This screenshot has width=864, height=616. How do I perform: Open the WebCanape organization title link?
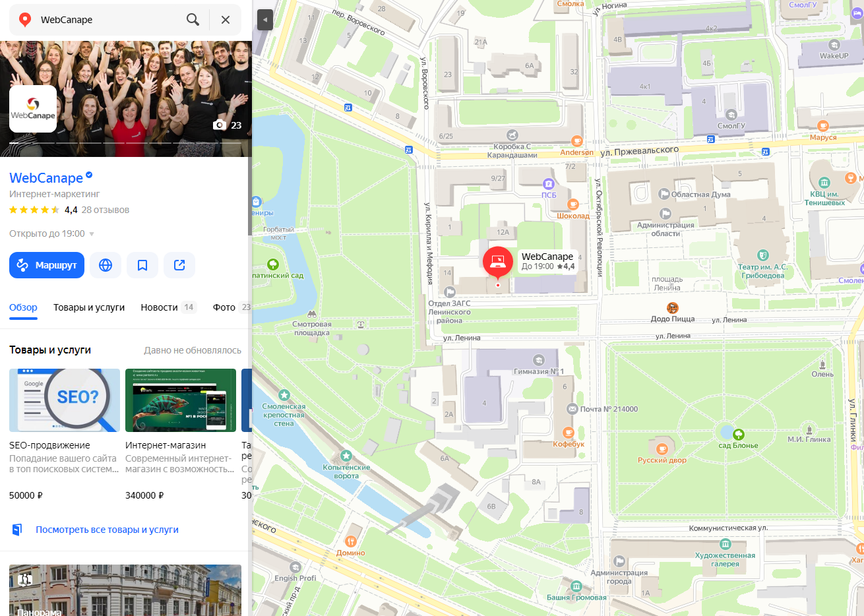[x=46, y=178]
